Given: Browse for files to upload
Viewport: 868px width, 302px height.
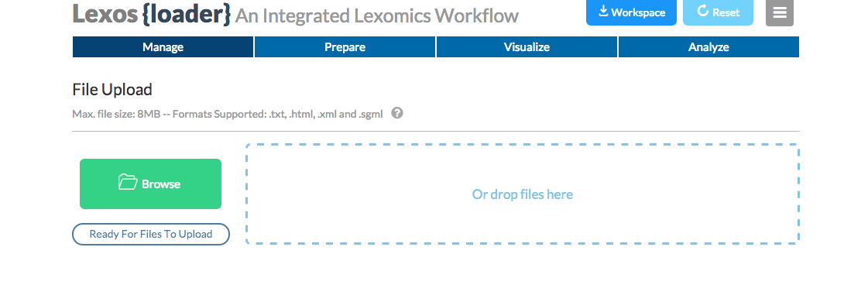Looking at the screenshot, I should (x=150, y=184).
